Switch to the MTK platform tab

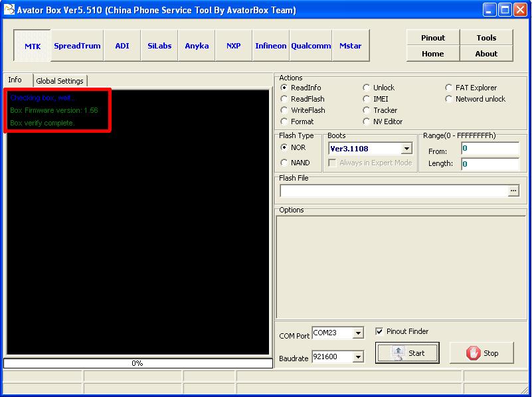[33, 46]
